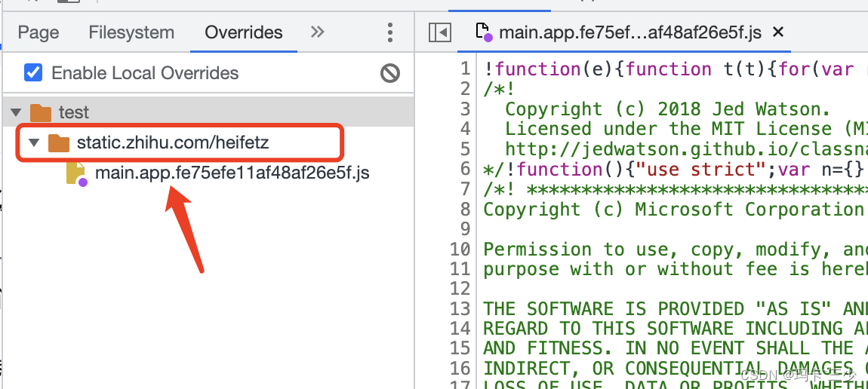Close the main.app.fe75ef…af48af26e5f.js editor tab
This screenshot has height=389, width=868.
pyautogui.click(x=777, y=32)
